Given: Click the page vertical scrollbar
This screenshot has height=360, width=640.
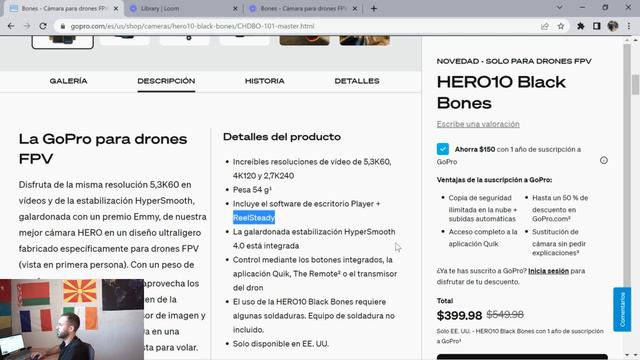Looking at the screenshot, I should pyautogui.click(x=636, y=85).
